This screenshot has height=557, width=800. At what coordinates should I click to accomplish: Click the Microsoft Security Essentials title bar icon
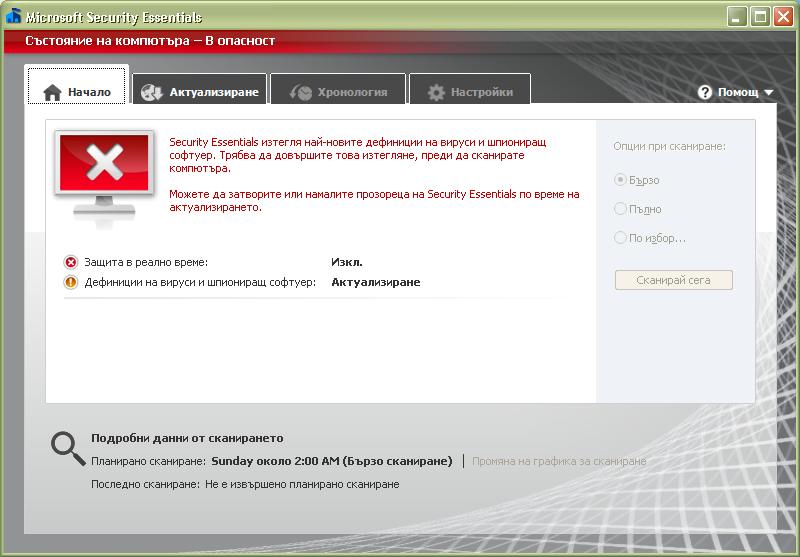[x=14, y=16]
